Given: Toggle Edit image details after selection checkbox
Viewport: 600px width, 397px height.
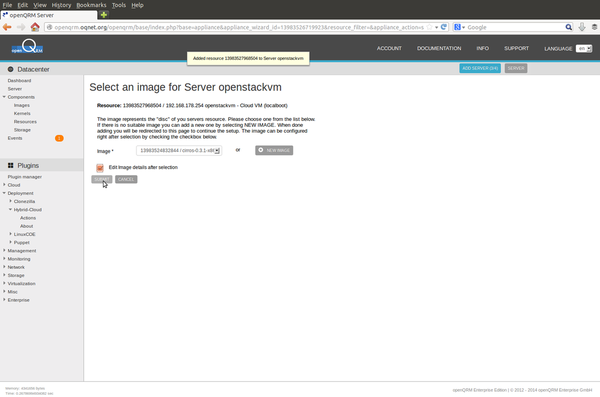Looking at the screenshot, I should coord(100,168).
